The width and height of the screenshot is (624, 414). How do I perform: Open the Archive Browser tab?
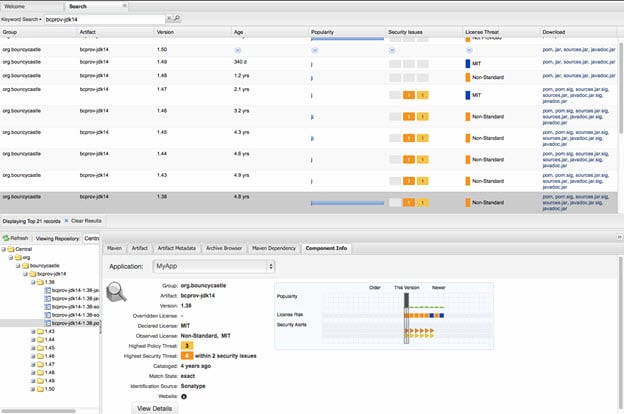(220, 247)
